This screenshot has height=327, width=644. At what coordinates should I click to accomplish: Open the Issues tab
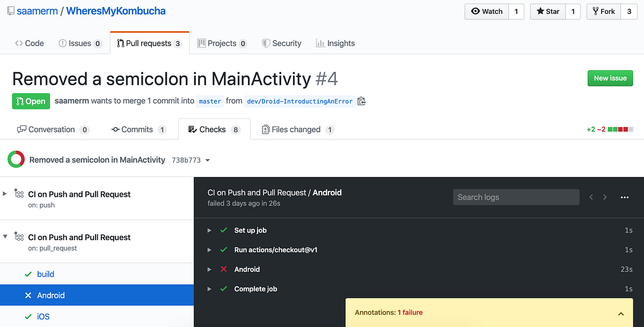(x=80, y=43)
